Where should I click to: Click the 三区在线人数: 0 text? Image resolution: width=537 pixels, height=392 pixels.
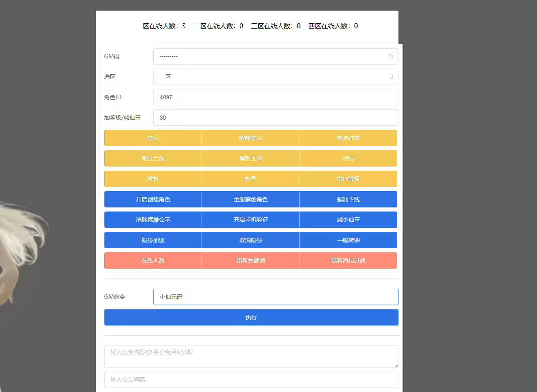275,26
